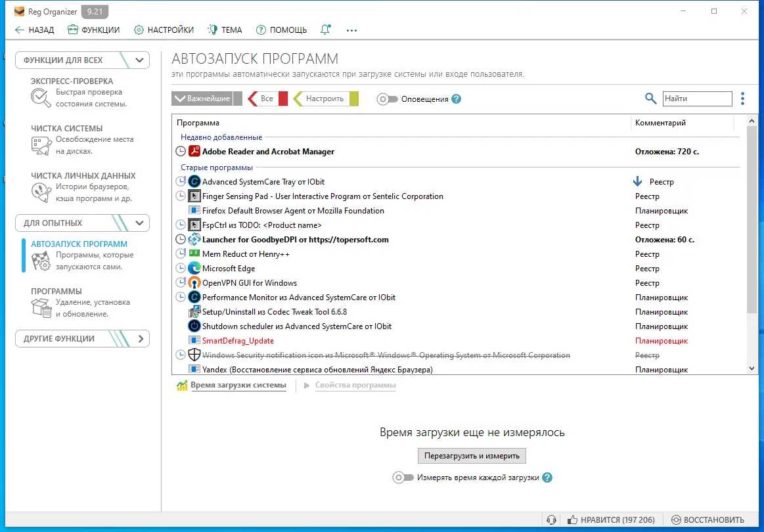
Task: Select the SmartDefrag_Update red entry
Action: pos(238,340)
